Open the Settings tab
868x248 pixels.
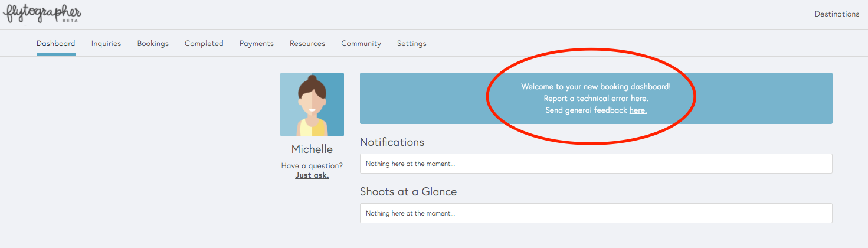pyautogui.click(x=412, y=44)
